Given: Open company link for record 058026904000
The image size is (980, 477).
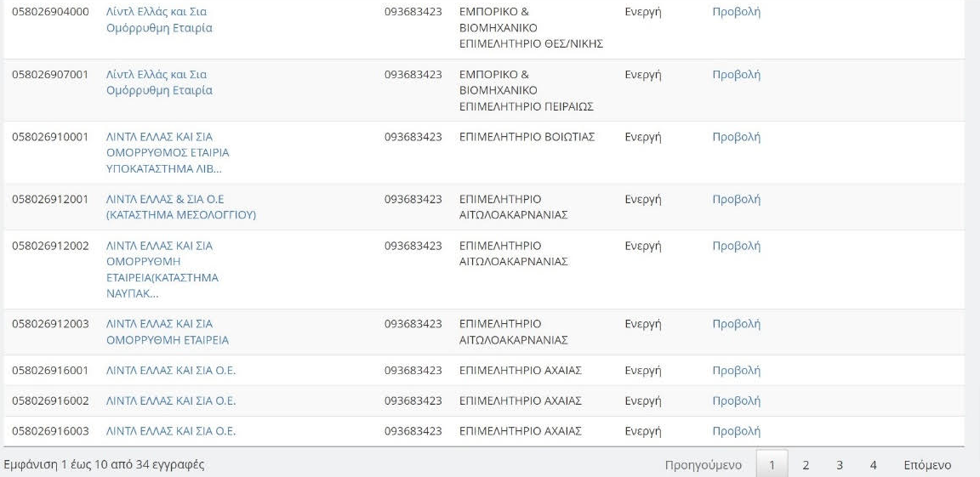Looking at the screenshot, I should coord(159,20).
